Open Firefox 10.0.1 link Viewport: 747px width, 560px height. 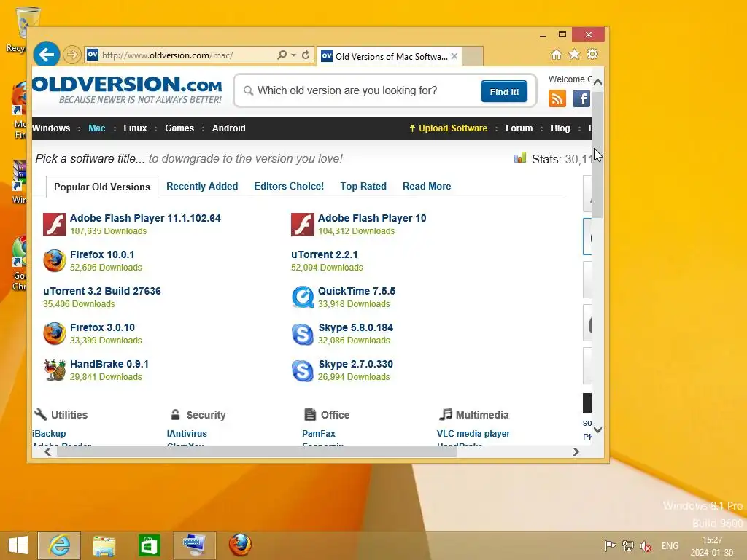pyautogui.click(x=102, y=254)
